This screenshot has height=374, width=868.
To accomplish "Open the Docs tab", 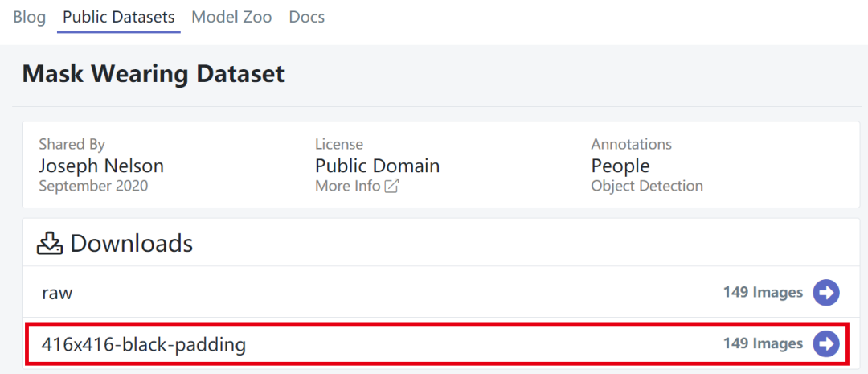I will [x=307, y=17].
